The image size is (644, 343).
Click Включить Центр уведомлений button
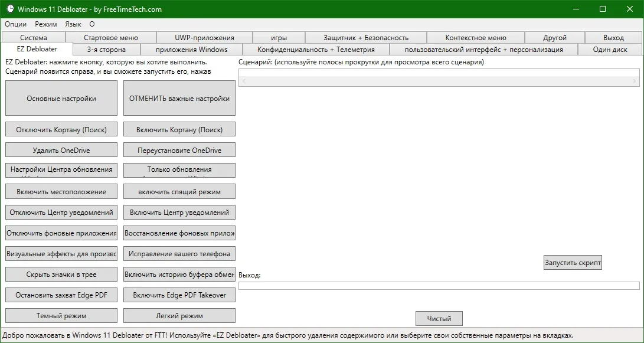coord(179,213)
